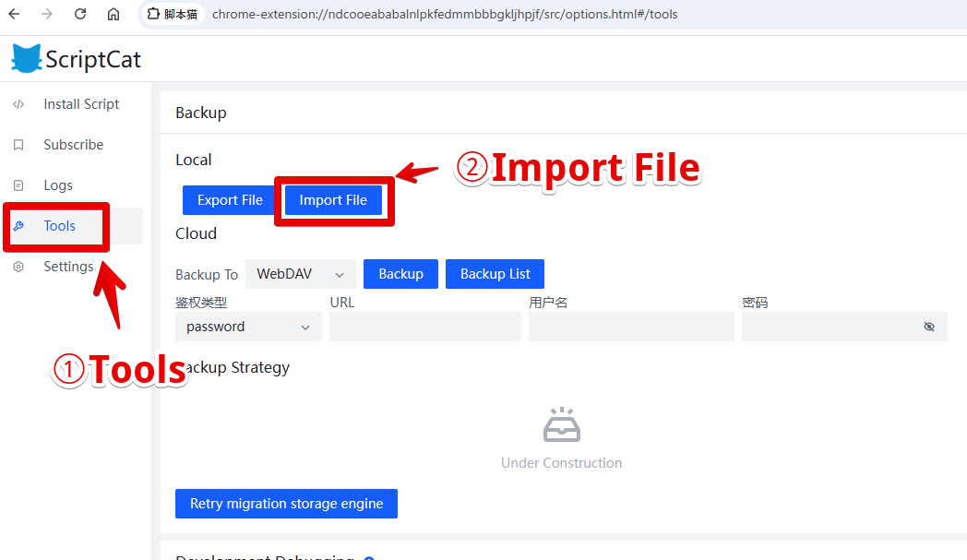Screen dimensions: 967x560
Task: Open the 鉴权类型 password dropdown
Action: (x=248, y=327)
